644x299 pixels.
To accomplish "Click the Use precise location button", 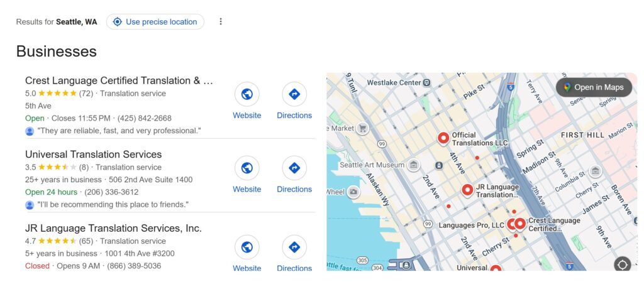I will pos(155,21).
